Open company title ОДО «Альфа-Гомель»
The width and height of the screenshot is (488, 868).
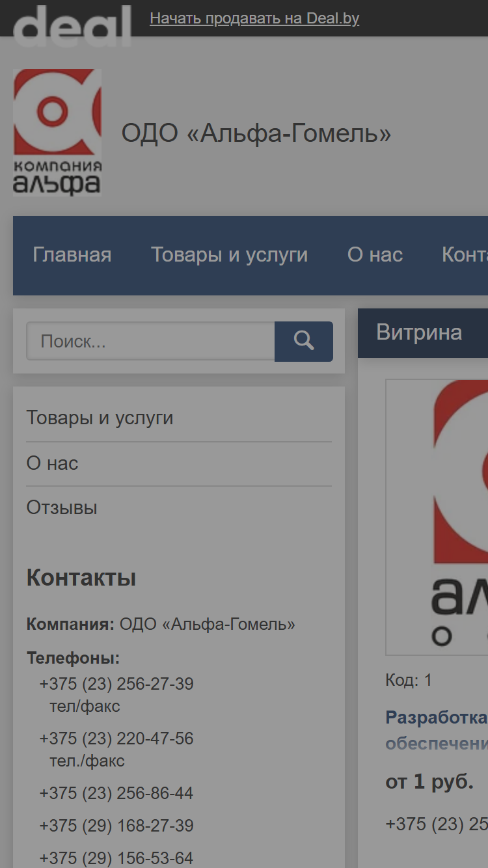tap(256, 133)
